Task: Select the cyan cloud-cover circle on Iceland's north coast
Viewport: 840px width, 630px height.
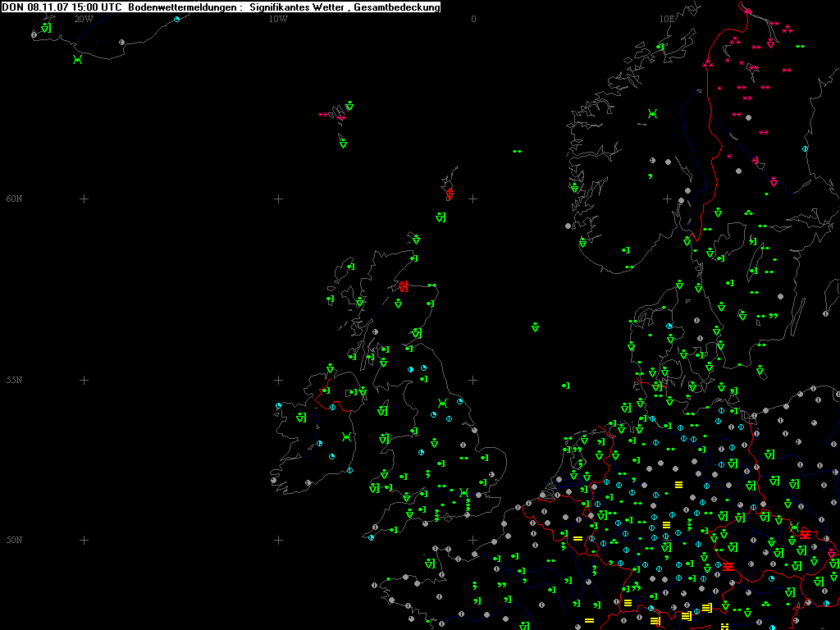Action: coord(176,19)
